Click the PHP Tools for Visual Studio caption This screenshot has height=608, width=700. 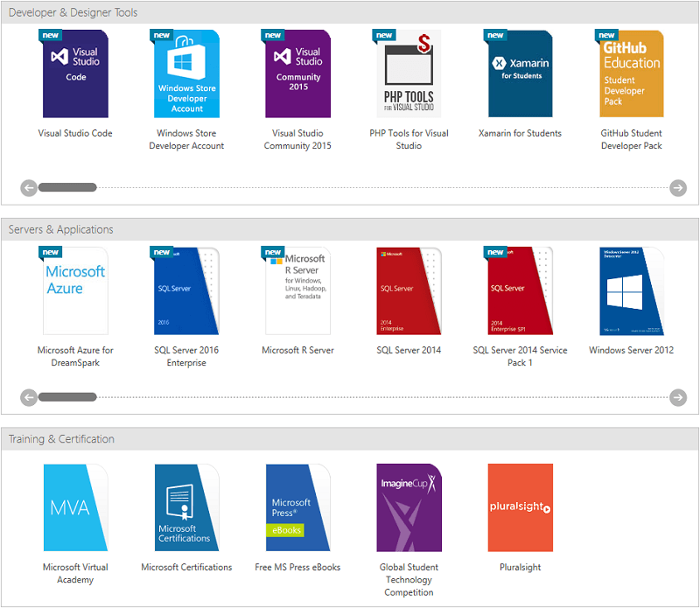tap(409, 139)
